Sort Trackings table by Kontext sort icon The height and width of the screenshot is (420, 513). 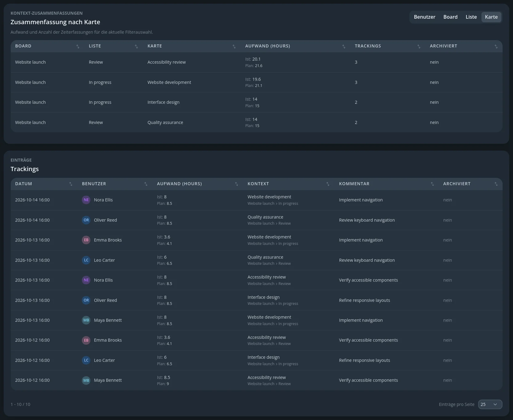[x=328, y=184]
